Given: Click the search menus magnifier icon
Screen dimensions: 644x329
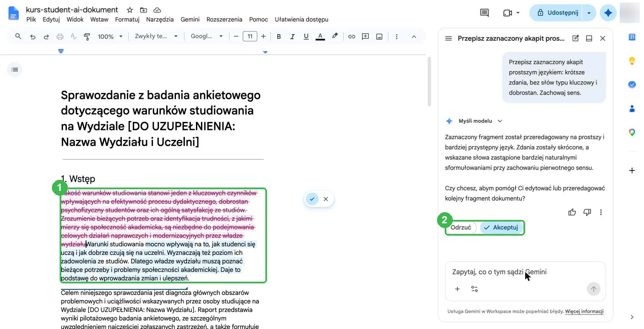Looking at the screenshot, I should 18,37.
